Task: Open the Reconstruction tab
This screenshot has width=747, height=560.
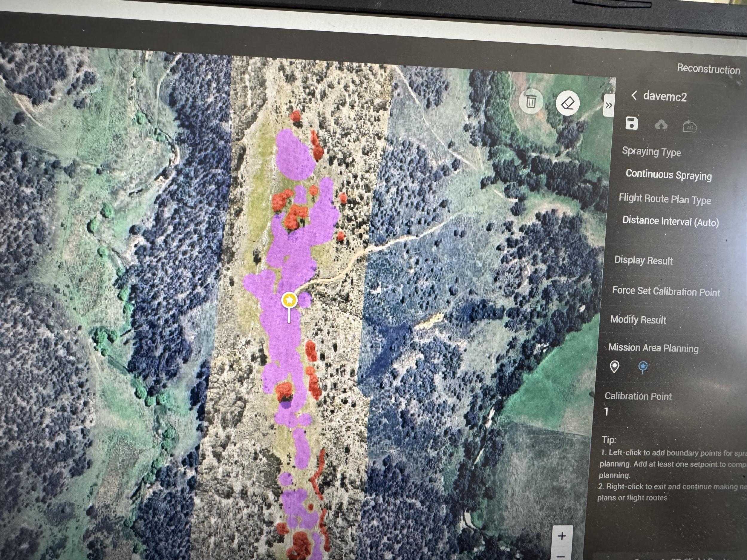Action: pos(708,69)
